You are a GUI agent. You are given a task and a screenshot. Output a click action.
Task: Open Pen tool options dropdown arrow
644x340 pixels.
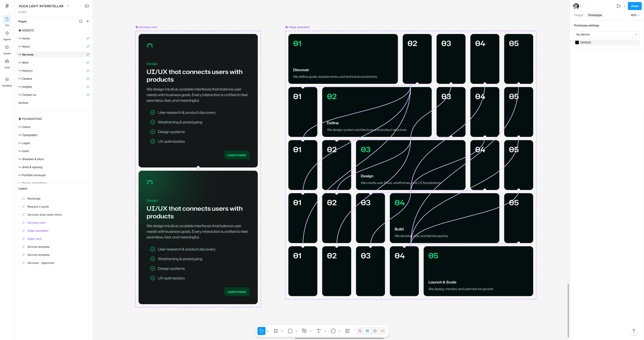tap(311, 331)
